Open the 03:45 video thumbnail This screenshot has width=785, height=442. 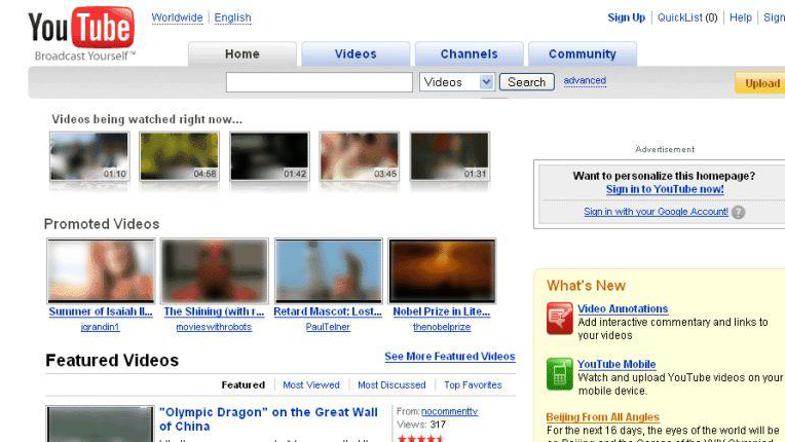(x=359, y=156)
